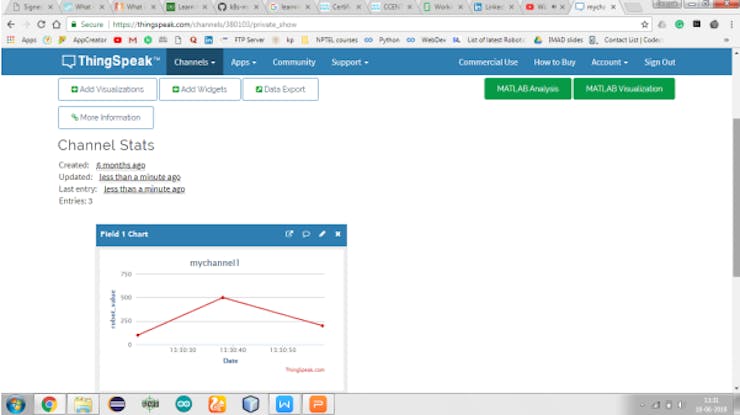
Task: Click the ThingSpeak.com chart credit link
Action: [305, 370]
